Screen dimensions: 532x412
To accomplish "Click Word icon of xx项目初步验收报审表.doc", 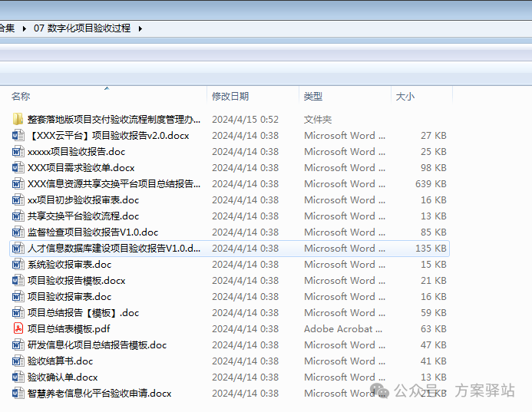I will click(x=18, y=200).
